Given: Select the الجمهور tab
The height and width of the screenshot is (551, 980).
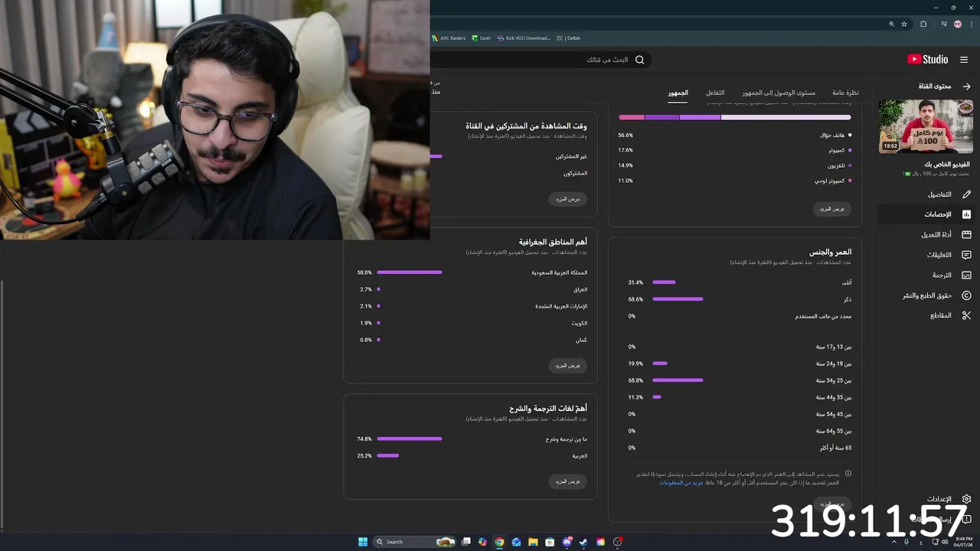Looking at the screenshot, I should (x=678, y=93).
